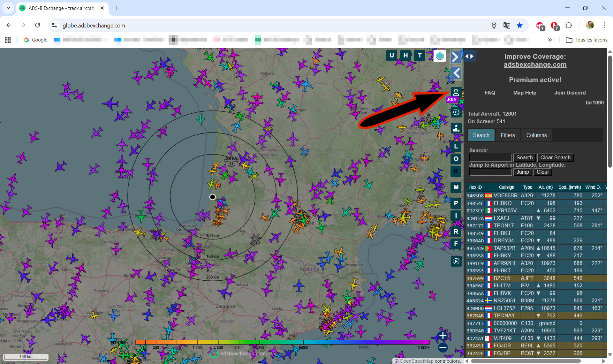Click the bookmark star icon
This screenshot has height=364, width=613.
520,26
